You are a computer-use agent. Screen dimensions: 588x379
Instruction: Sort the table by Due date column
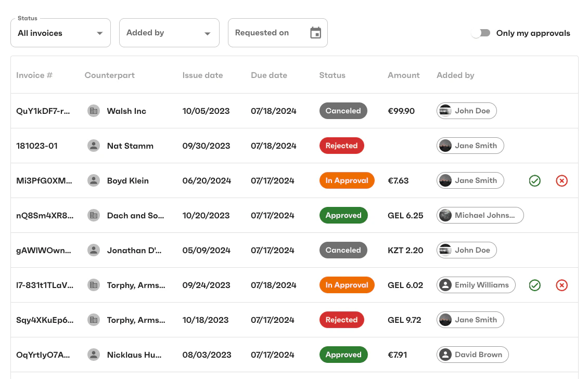(x=269, y=75)
